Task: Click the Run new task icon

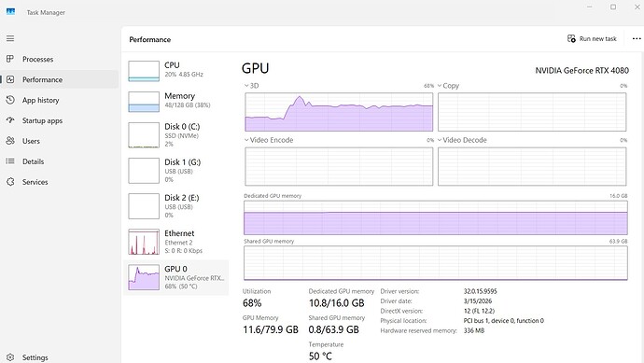Action: coord(571,38)
